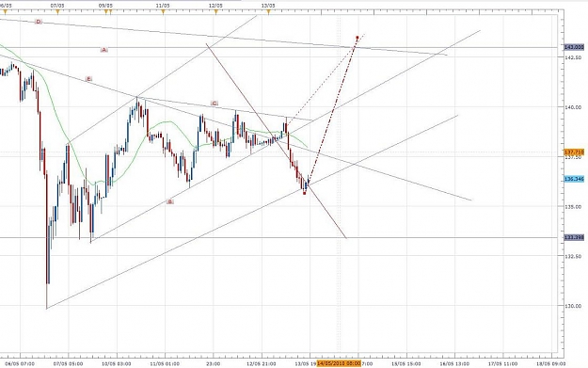This screenshot has width=588, height=368.
Task: Select trendline label B
Action: tap(170, 201)
